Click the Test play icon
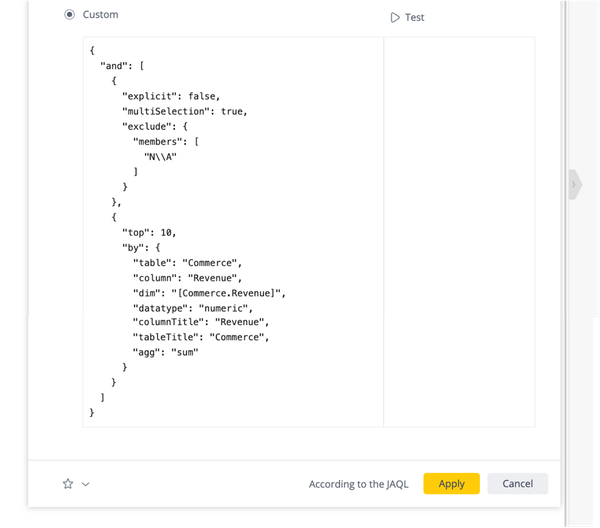This screenshot has height=528, width=600. tap(396, 17)
